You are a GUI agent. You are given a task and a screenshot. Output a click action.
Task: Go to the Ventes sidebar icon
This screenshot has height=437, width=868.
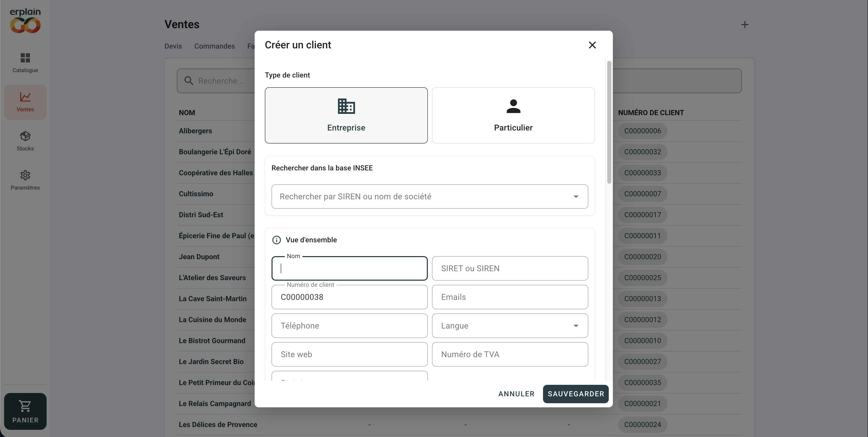click(x=25, y=97)
